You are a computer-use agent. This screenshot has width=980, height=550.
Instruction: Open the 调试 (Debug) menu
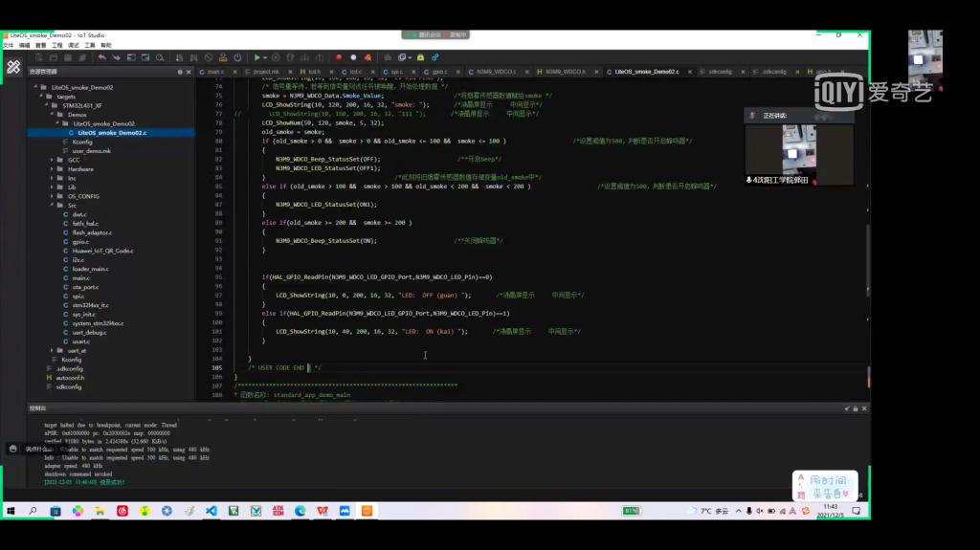point(73,45)
